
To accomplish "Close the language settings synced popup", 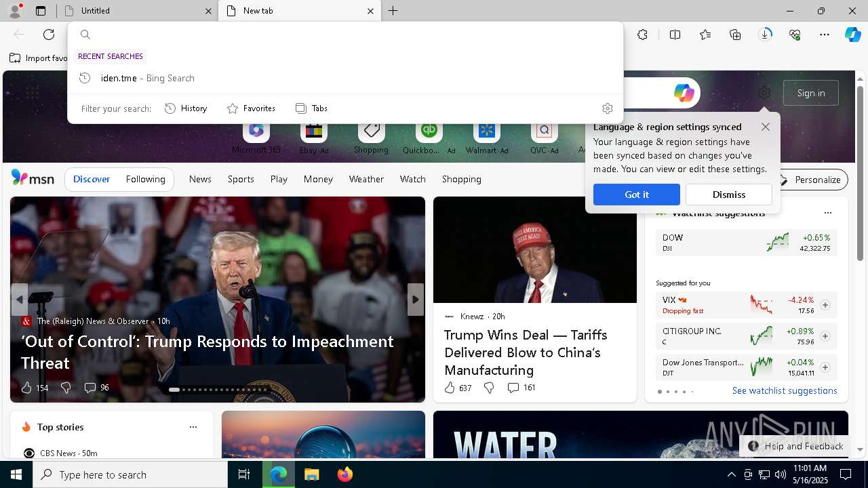I will click(766, 127).
